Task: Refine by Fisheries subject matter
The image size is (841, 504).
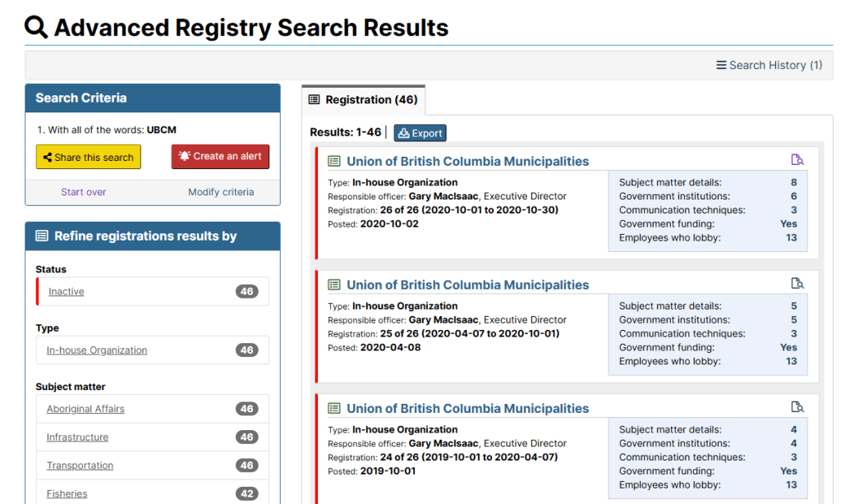Action: 67,494
